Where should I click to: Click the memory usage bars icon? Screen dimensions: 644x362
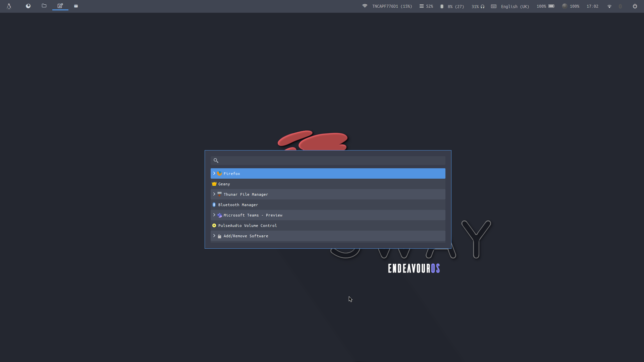click(422, 6)
